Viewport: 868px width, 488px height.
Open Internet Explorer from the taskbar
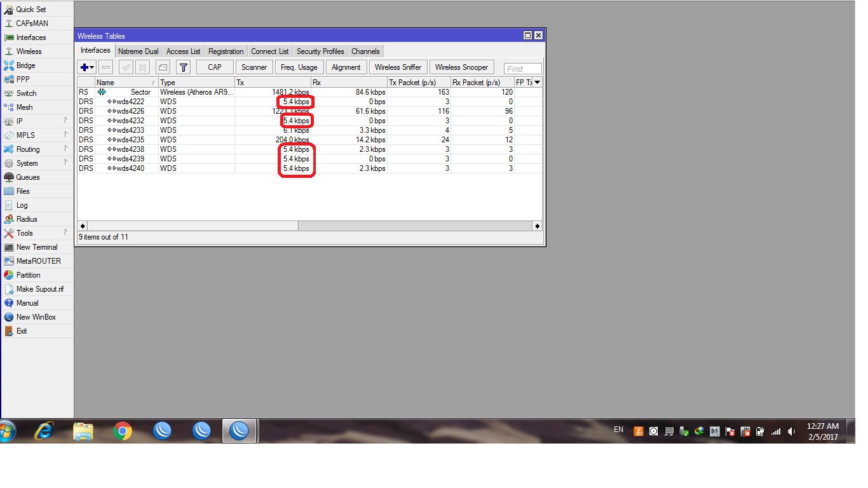point(44,431)
